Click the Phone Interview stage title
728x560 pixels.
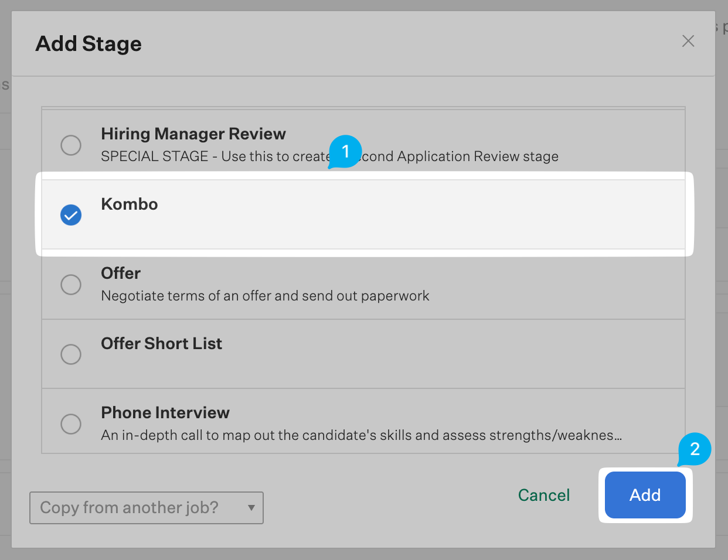(x=165, y=413)
